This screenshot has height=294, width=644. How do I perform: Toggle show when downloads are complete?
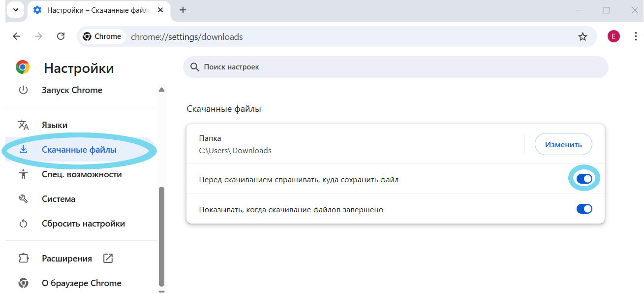(x=584, y=209)
